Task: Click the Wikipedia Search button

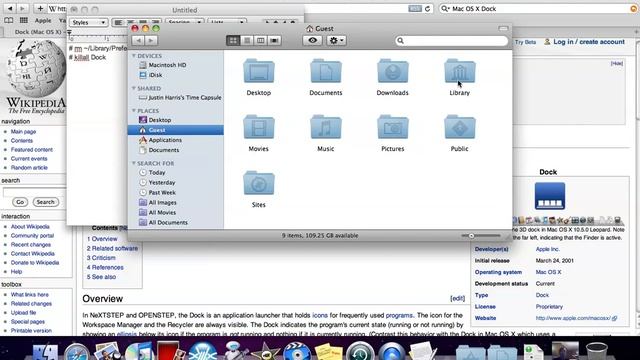Action: (x=45, y=202)
